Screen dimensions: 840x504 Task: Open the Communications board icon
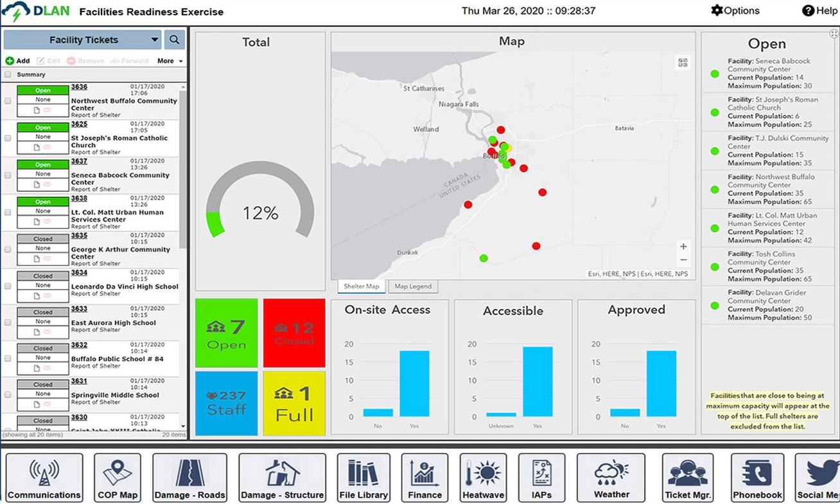pyautogui.click(x=44, y=477)
